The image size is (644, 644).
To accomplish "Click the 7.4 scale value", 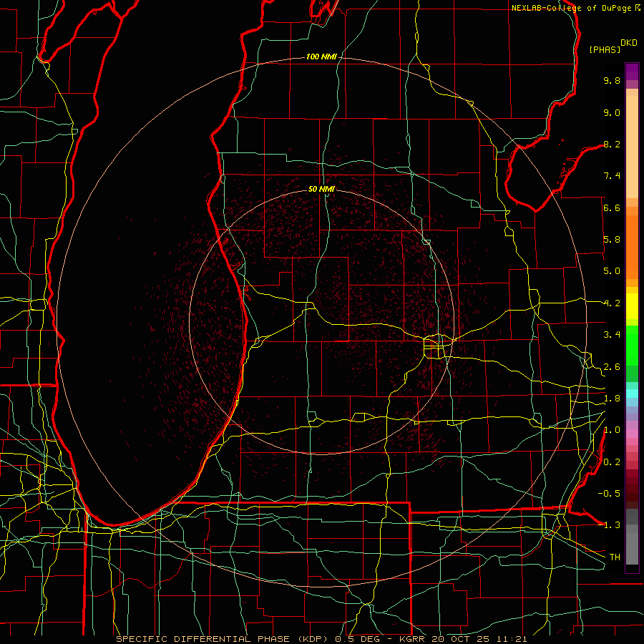I will [x=612, y=176].
